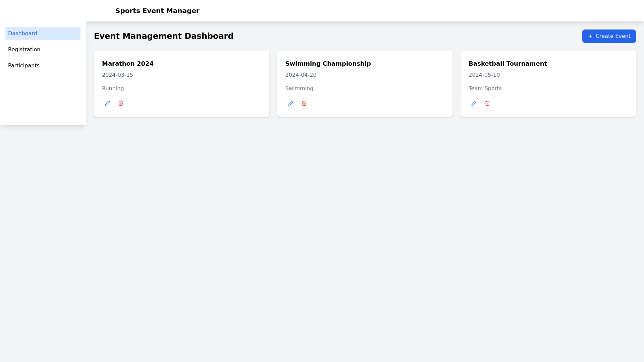Click the Team Sports label on Basketball card
Viewport: 644px width, 362px height.
pos(485,88)
